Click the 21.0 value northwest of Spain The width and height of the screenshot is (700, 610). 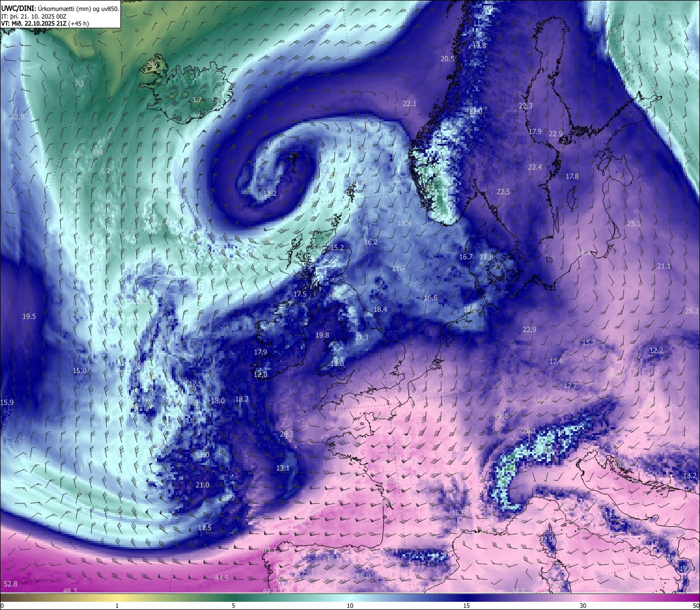[x=202, y=485]
